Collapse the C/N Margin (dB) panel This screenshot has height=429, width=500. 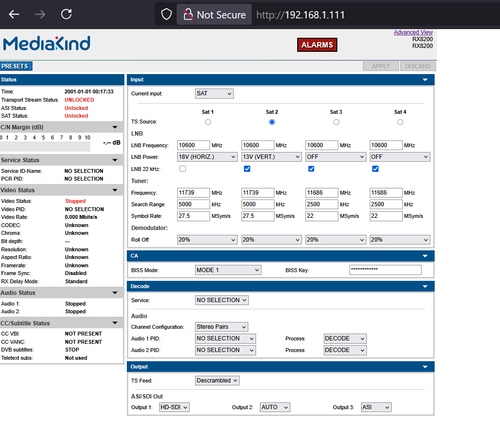click(x=115, y=127)
